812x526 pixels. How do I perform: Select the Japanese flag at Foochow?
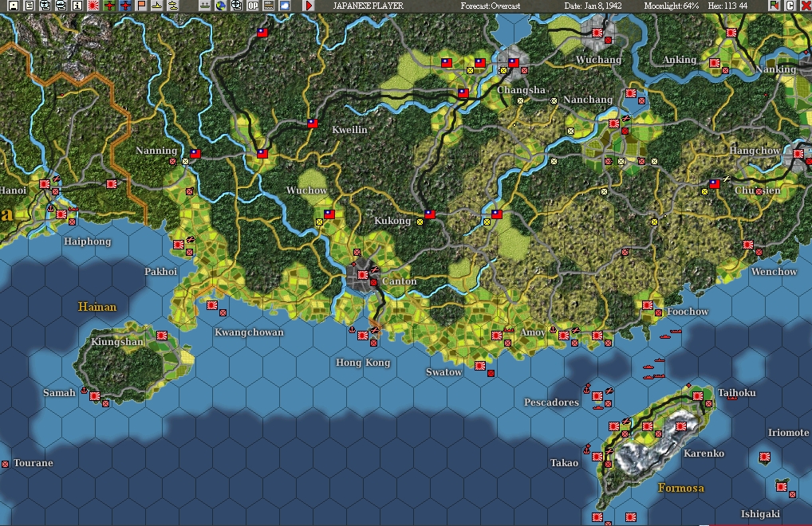(648, 305)
